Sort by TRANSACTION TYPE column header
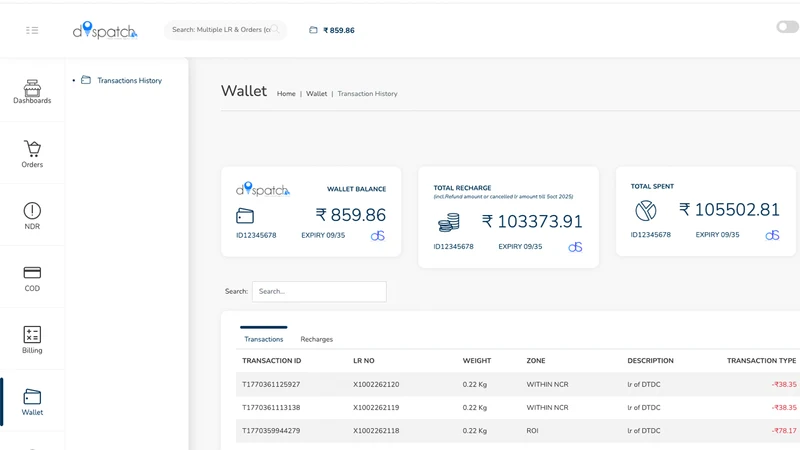 click(761, 361)
